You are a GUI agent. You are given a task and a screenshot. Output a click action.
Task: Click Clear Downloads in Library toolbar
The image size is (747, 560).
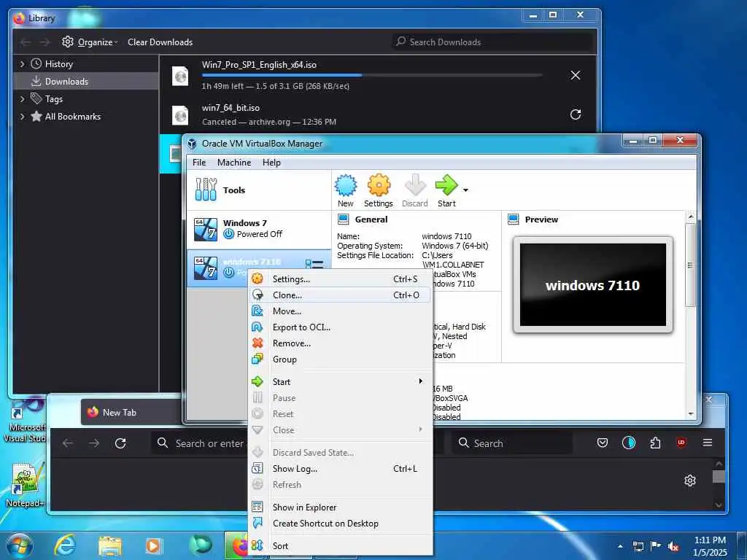pyautogui.click(x=160, y=42)
